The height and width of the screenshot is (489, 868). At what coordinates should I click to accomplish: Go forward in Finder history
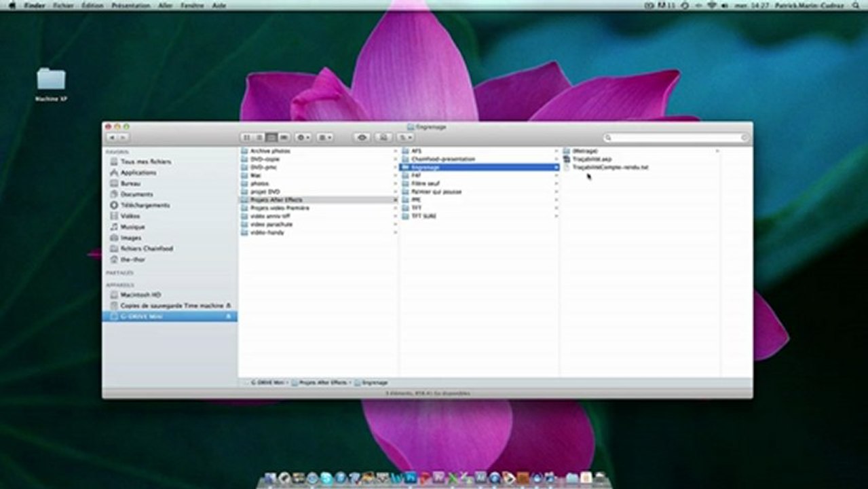(123, 137)
